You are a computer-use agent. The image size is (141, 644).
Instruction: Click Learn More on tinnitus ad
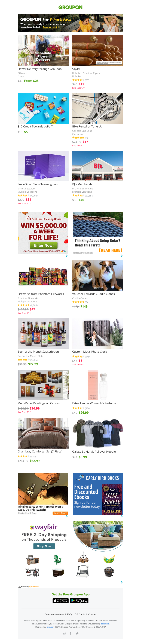(x=60, y=513)
